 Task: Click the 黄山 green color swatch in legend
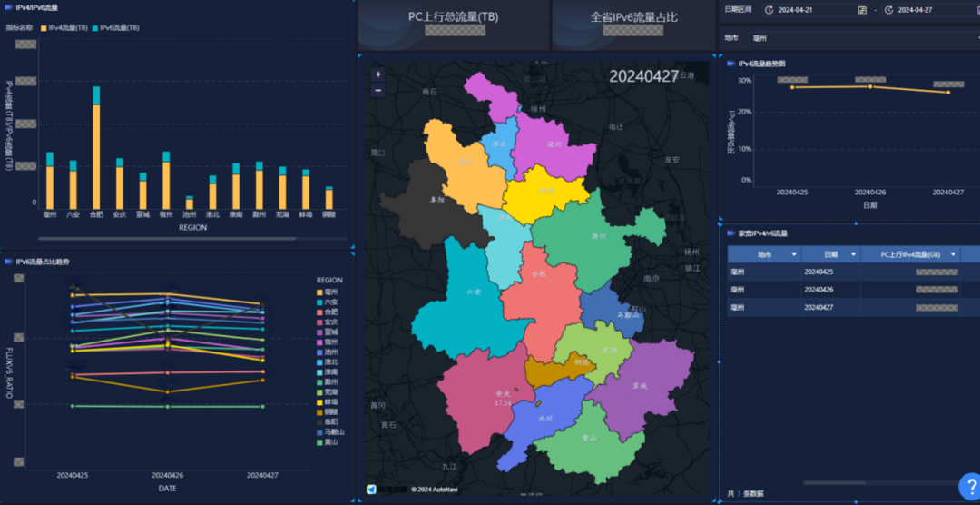click(x=320, y=441)
